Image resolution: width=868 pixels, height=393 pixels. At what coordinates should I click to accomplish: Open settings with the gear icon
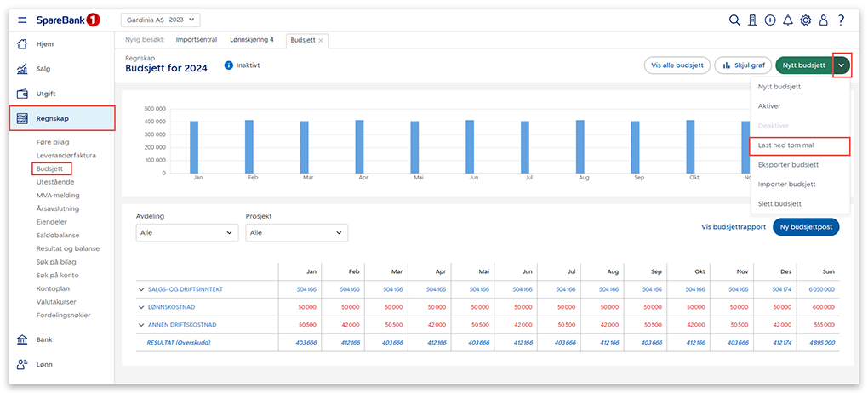point(805,20)
